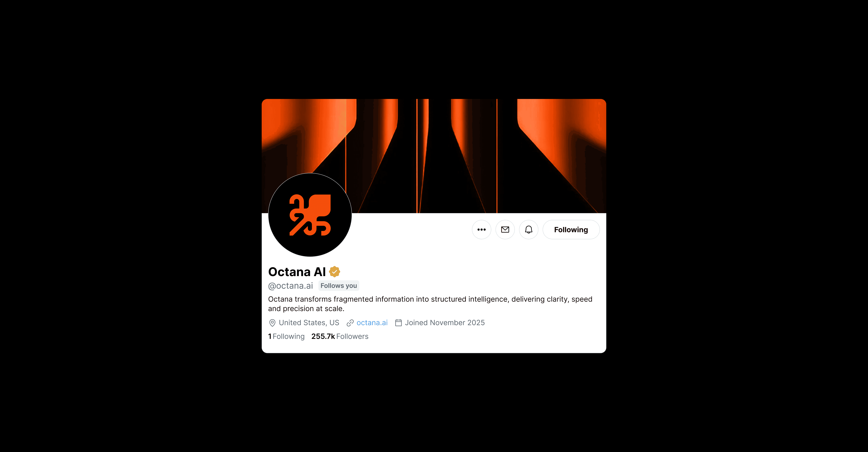This screenshot has height=452, width=868.
Task: Click the gold verified badge
Action: pos(335,272)
